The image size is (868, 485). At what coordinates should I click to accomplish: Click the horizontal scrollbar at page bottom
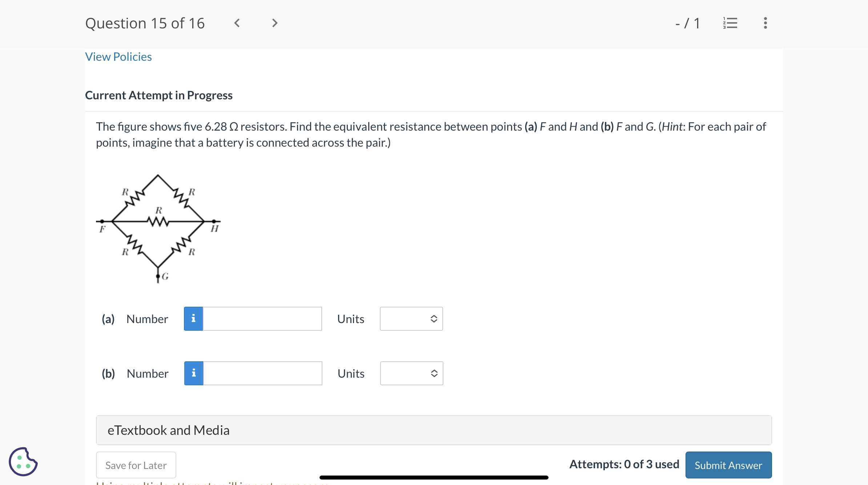coord(434,477)
